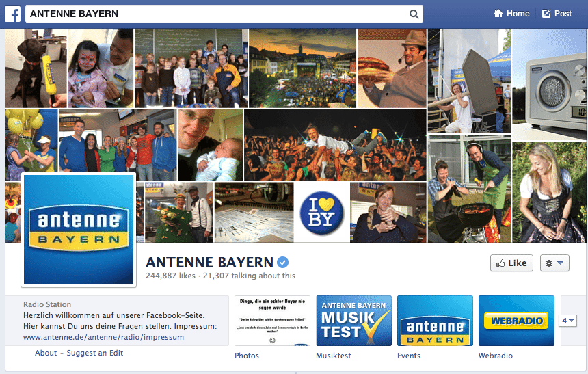Open the Musiktest tab label
588x374 pixels.
coord(334,356)
